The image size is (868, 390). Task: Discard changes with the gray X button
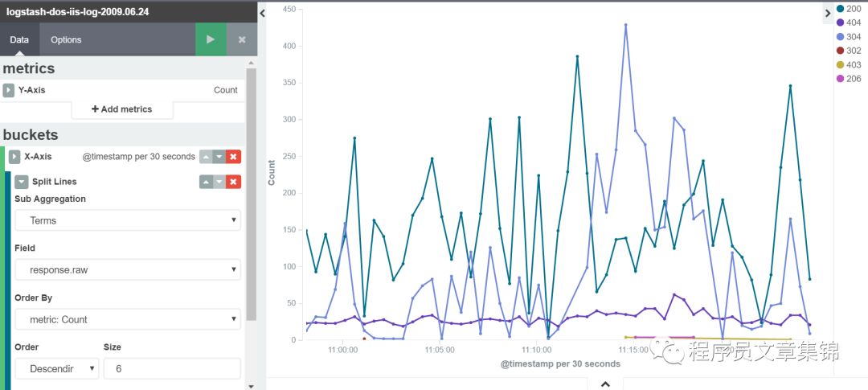click(x=242, y=39)
